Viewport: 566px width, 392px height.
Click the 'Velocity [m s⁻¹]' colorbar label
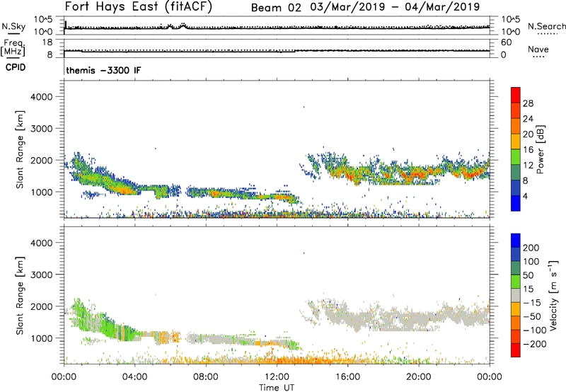click(x=553, y=295)
